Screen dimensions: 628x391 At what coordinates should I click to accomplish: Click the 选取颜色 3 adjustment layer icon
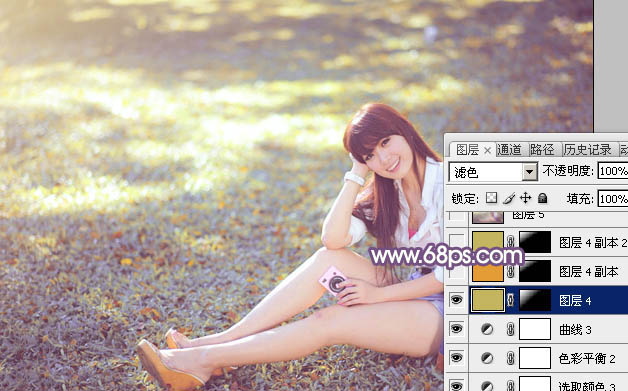487,386
